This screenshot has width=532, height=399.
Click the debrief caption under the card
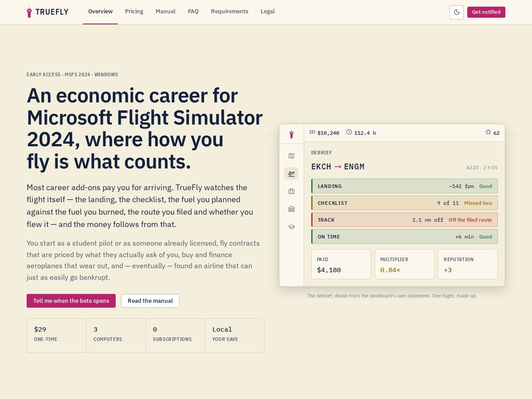point(392,296)
